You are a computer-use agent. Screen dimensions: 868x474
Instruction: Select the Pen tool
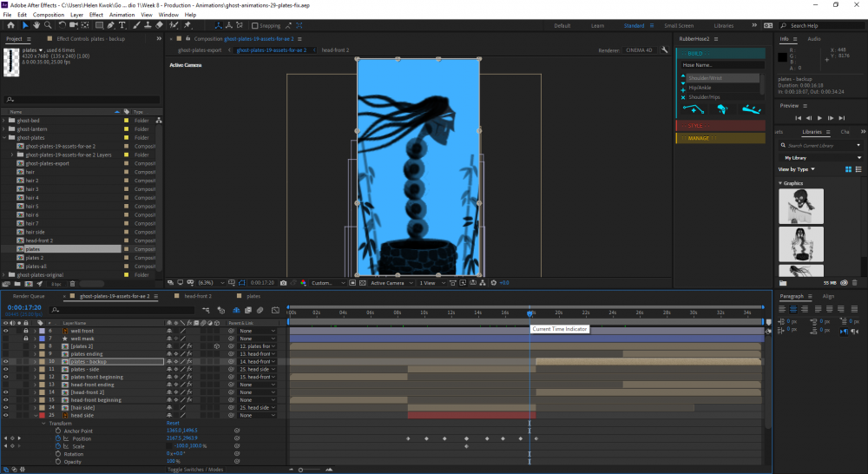[111, 25]
